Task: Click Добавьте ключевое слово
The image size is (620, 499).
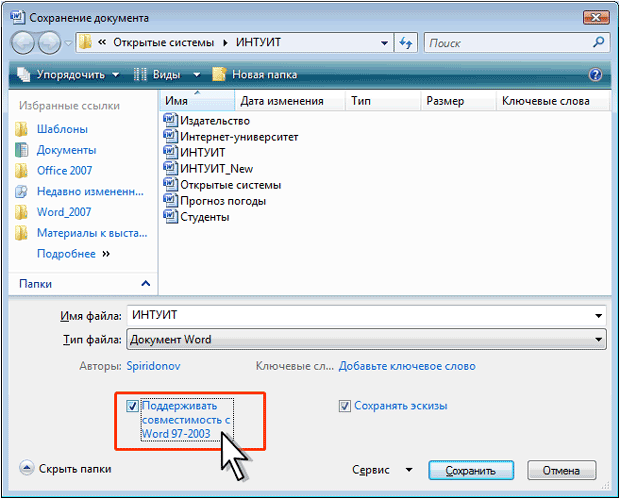Action: click(x=407, y=366)
